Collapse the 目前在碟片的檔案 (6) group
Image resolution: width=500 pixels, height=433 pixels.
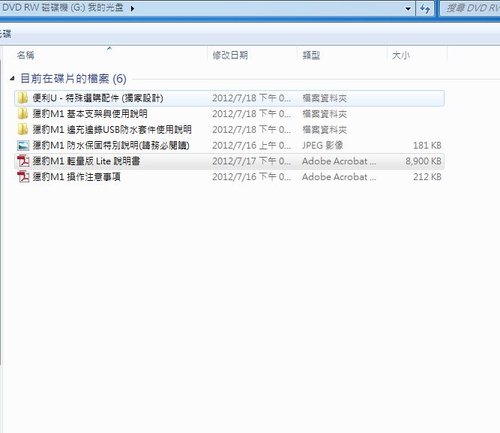(x=12, y=79)
